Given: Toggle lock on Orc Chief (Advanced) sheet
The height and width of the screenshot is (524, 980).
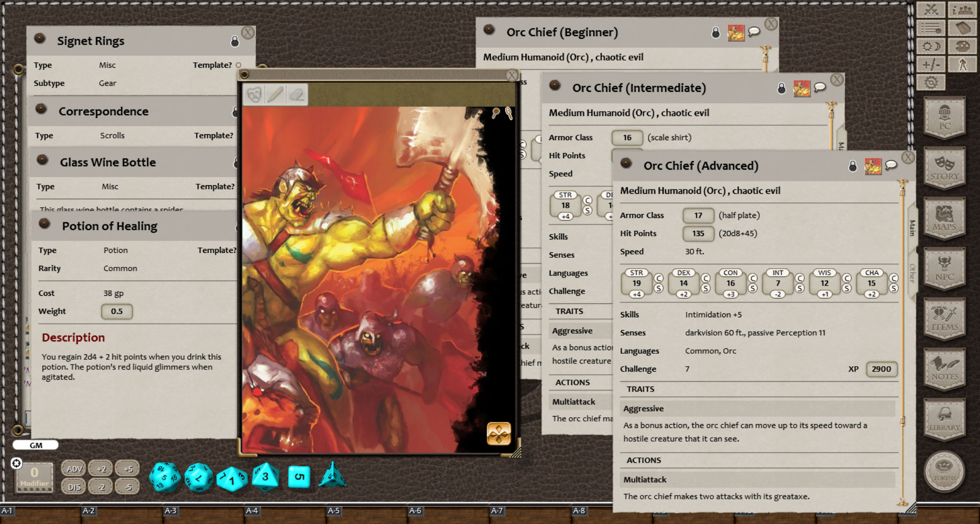Looking at the screenshot, I should [x=853, y=166].
